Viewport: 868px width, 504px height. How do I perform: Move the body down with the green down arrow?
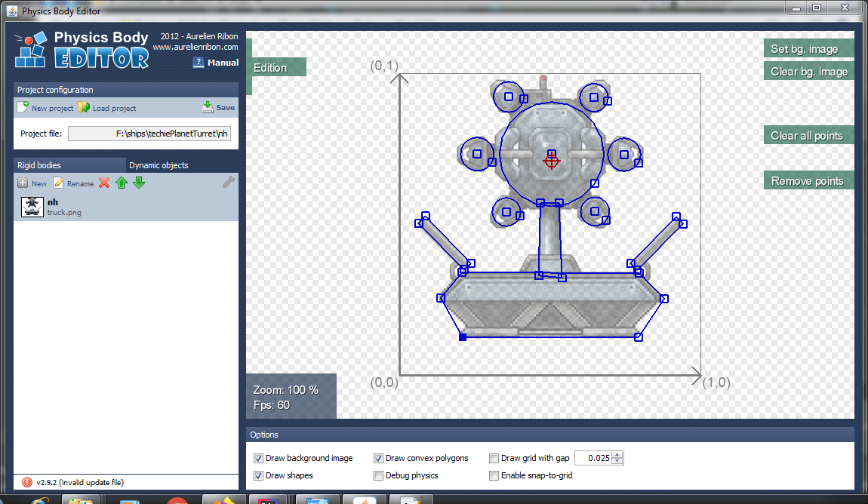pos(139,183)
